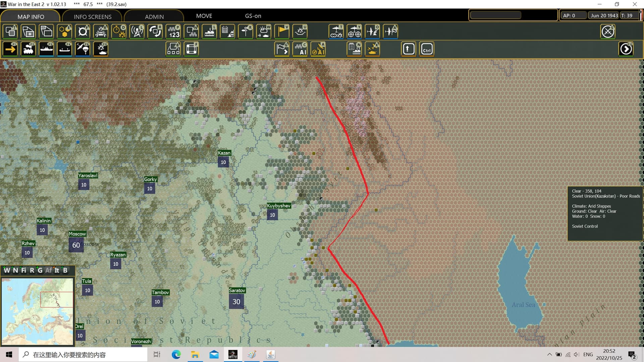644x362 pixels.
Task: Click the Moscow city label
Action: click(77, 234)
